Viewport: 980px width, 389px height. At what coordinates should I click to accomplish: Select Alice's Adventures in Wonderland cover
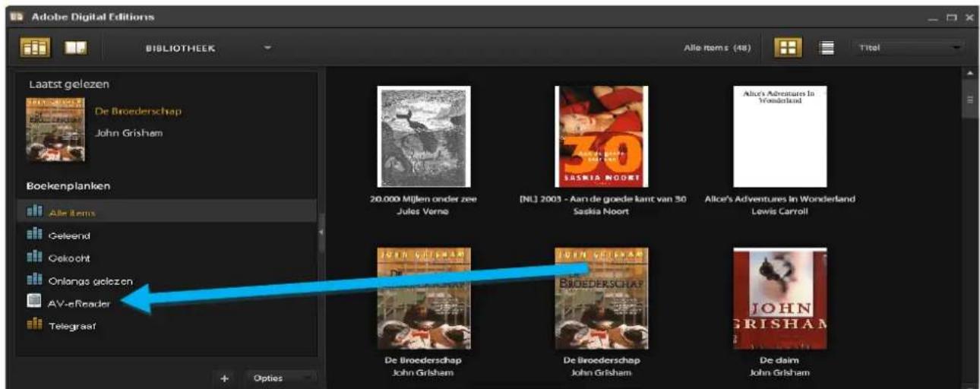pyautogui.click(x=780, y=137)
